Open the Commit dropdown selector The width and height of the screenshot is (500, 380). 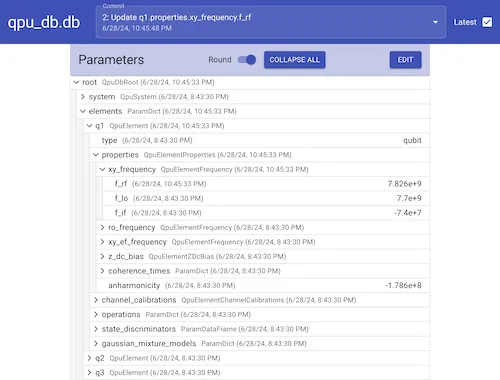[x=271, y=22]
